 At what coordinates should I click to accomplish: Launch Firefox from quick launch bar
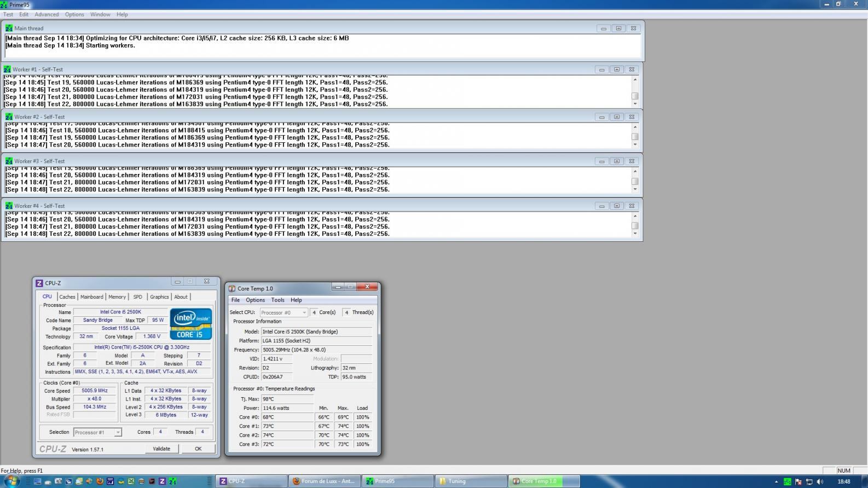pyautogui.click(x=100, y=481)
